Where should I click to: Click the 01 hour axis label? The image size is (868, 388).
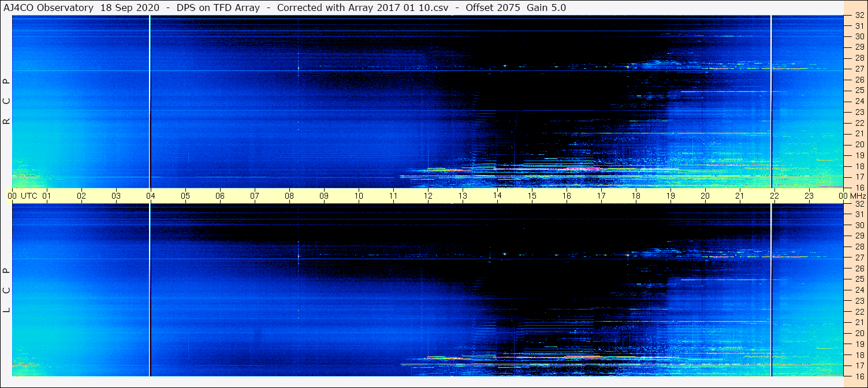[47, 196]
